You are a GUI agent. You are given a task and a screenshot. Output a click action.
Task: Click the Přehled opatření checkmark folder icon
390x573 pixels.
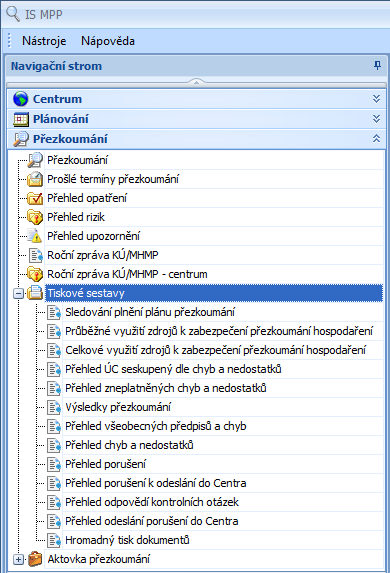pyautogui.click(x=35, y=198)
